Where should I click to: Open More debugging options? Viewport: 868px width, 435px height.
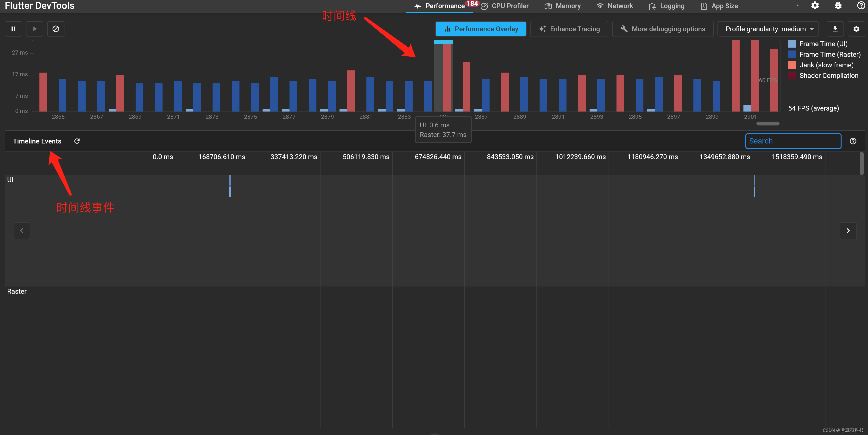pyautogui.click(x=662, y=29)
